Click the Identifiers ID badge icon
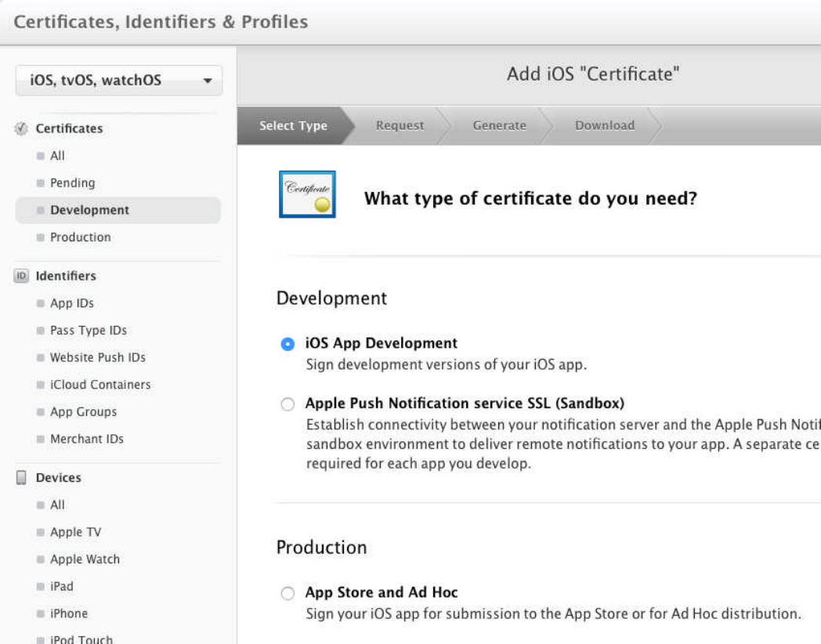 21,276
